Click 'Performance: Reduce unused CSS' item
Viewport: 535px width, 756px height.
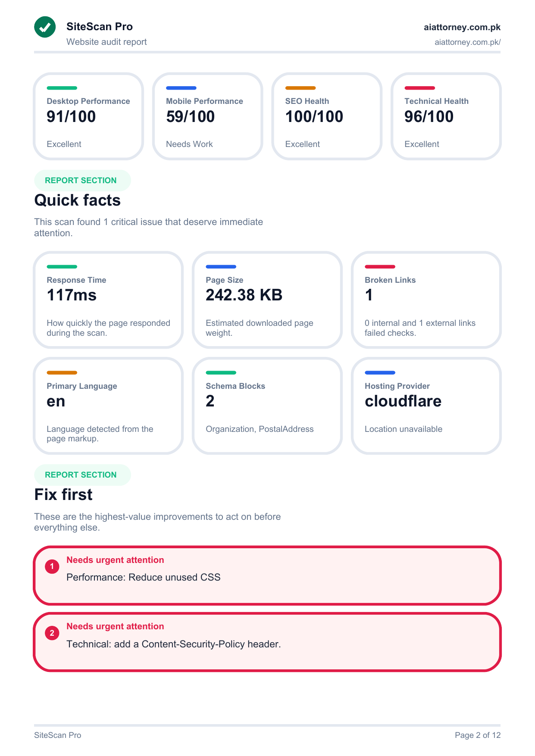[144, 578]
